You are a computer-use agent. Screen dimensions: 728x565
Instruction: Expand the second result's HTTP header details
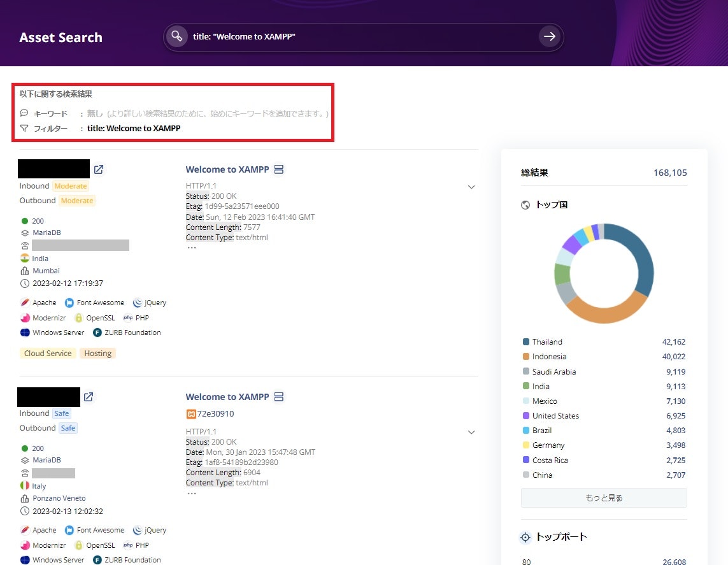(471, 433)
